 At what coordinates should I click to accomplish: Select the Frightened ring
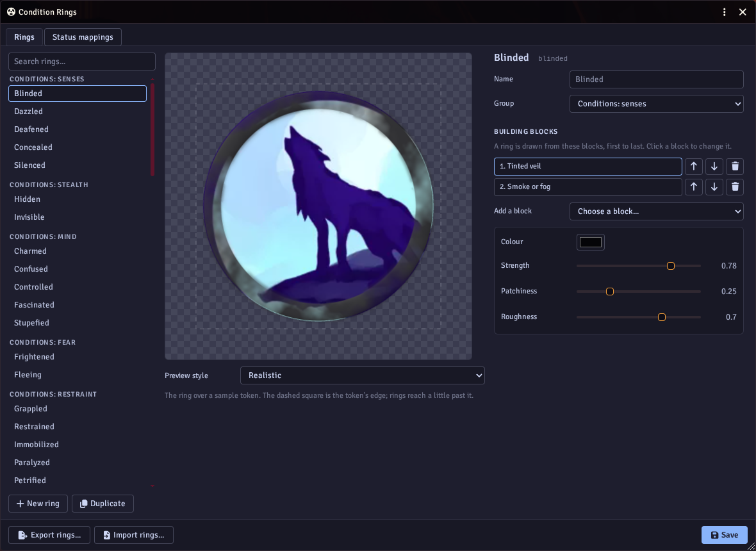pos(77,357)
